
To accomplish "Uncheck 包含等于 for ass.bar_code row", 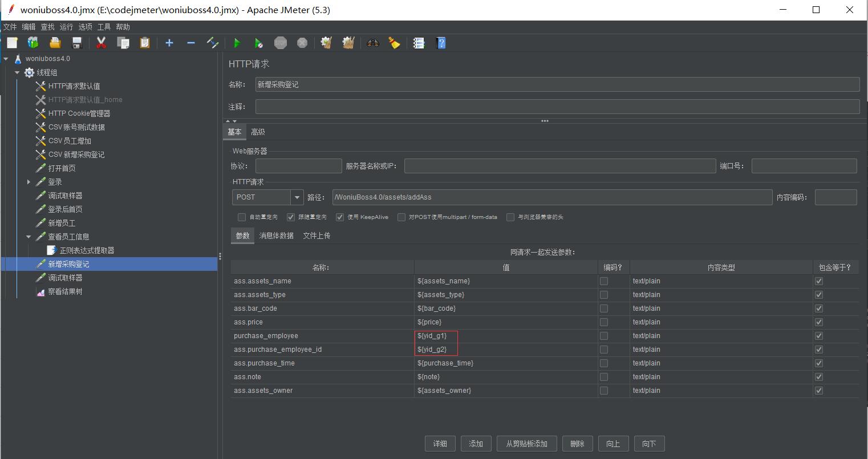I will [819, 308].
